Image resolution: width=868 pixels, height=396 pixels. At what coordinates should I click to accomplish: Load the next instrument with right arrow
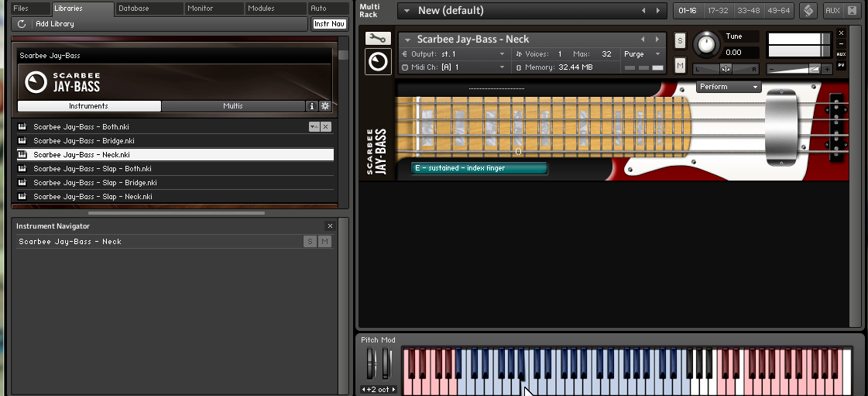(x=657, y=40)
